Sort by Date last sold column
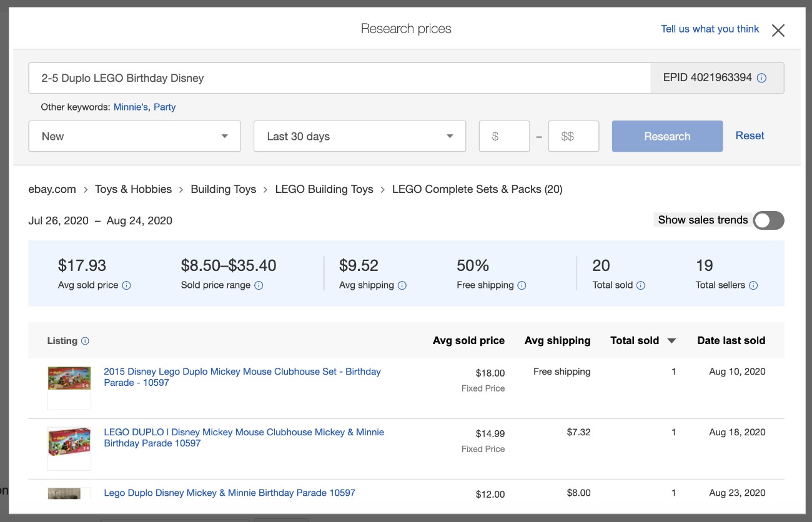Image resolution: width=812 pixels, height=522 pixels. point(731,340)
